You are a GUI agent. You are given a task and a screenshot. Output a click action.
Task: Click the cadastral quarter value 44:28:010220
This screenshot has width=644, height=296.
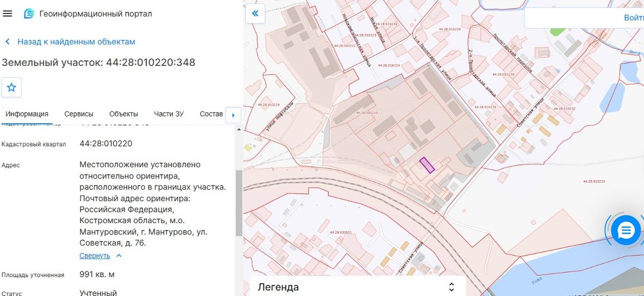(106, 144)
